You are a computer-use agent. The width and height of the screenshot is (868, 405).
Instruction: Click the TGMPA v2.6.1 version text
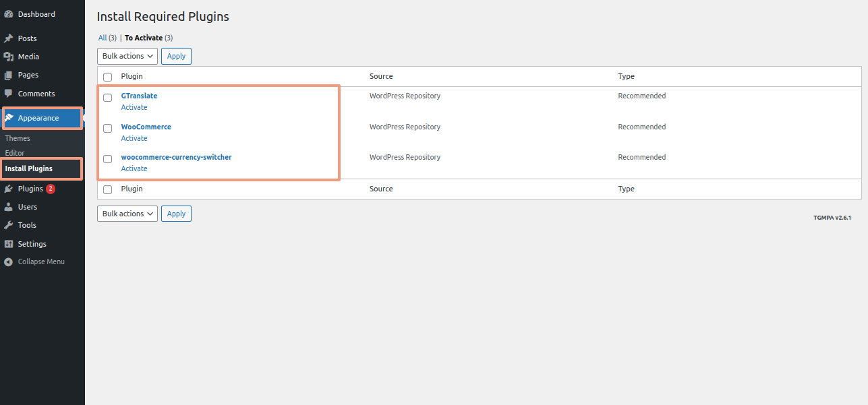point(832,218)
